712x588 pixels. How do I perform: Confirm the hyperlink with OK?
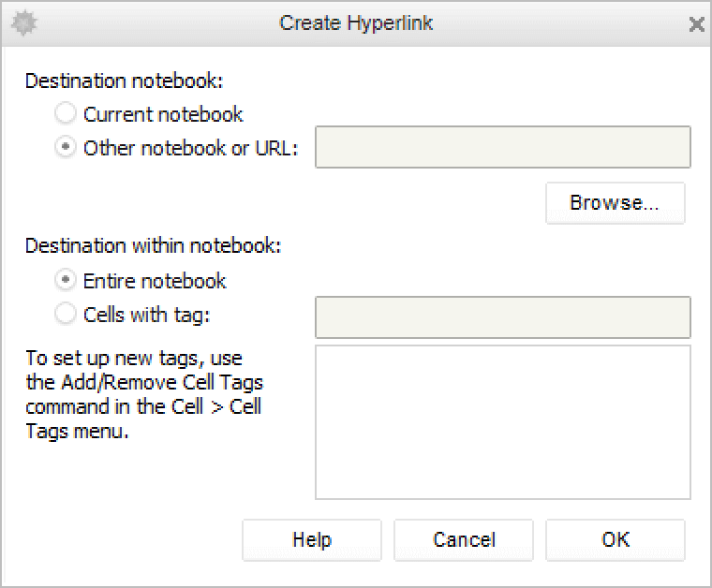click(615, 540)
